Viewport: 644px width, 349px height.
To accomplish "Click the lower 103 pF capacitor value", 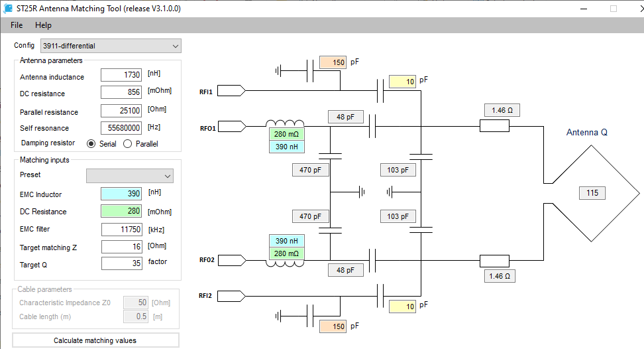I will (398, 216).
